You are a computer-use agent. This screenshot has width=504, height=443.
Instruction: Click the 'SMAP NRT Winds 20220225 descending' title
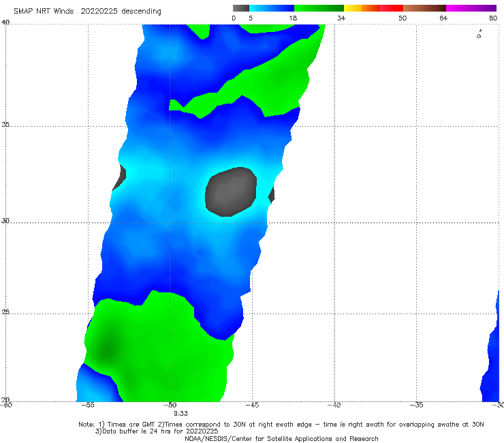[87, 12]
